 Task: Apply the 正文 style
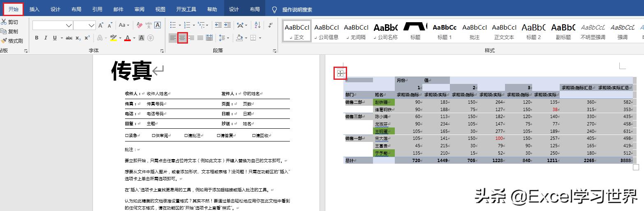[297, 31]
